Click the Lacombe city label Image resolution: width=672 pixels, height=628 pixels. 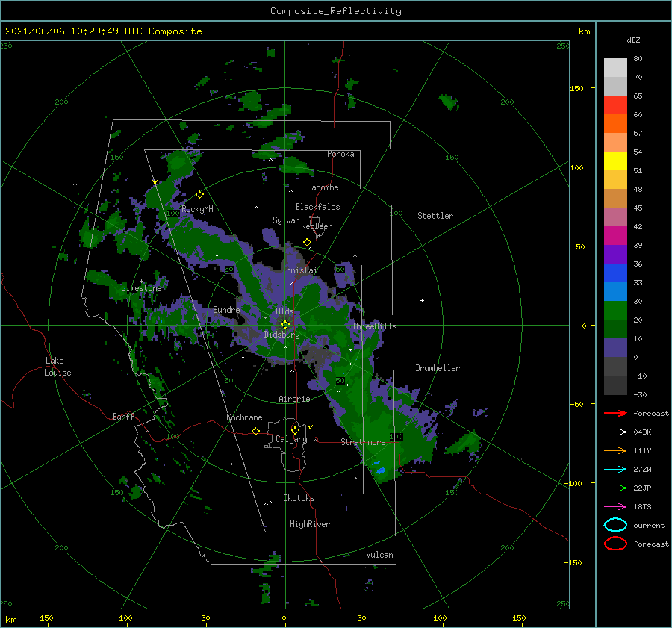pyautogui.click(x=323, y=187)
